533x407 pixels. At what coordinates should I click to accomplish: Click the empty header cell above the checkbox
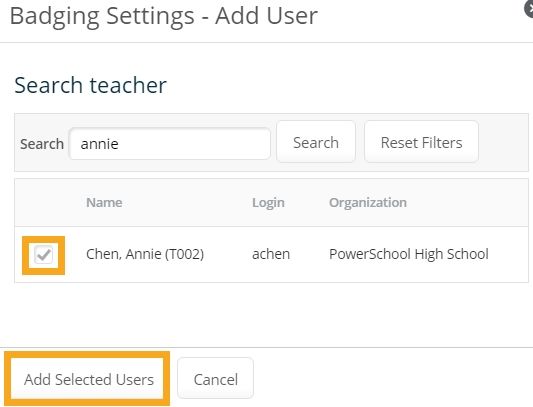pyautogui.click(x=44, y=203)
